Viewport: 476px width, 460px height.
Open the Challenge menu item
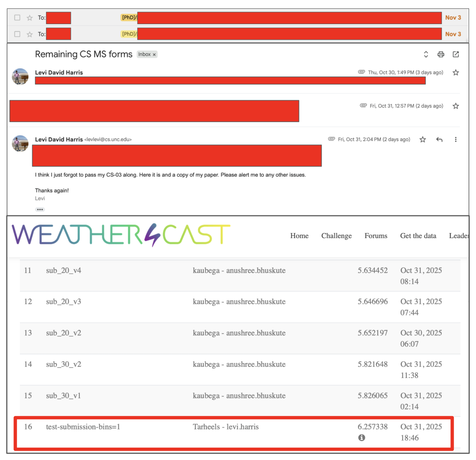336,236
